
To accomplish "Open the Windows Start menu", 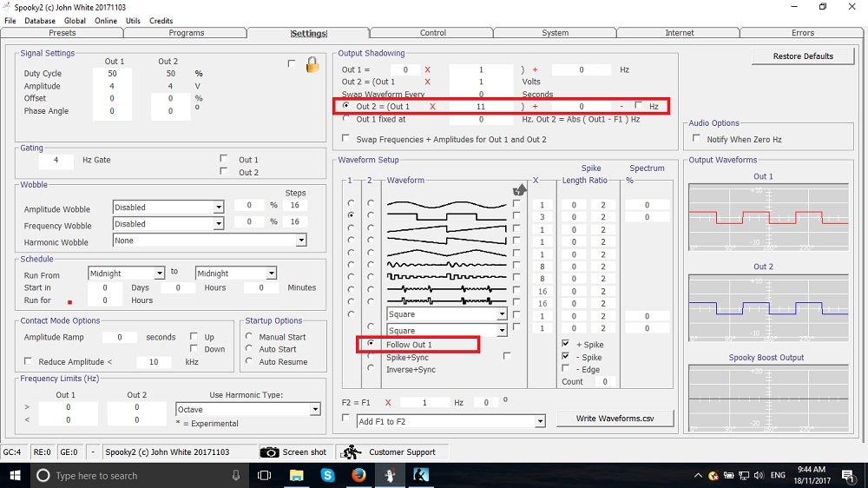I will point(15,475).
